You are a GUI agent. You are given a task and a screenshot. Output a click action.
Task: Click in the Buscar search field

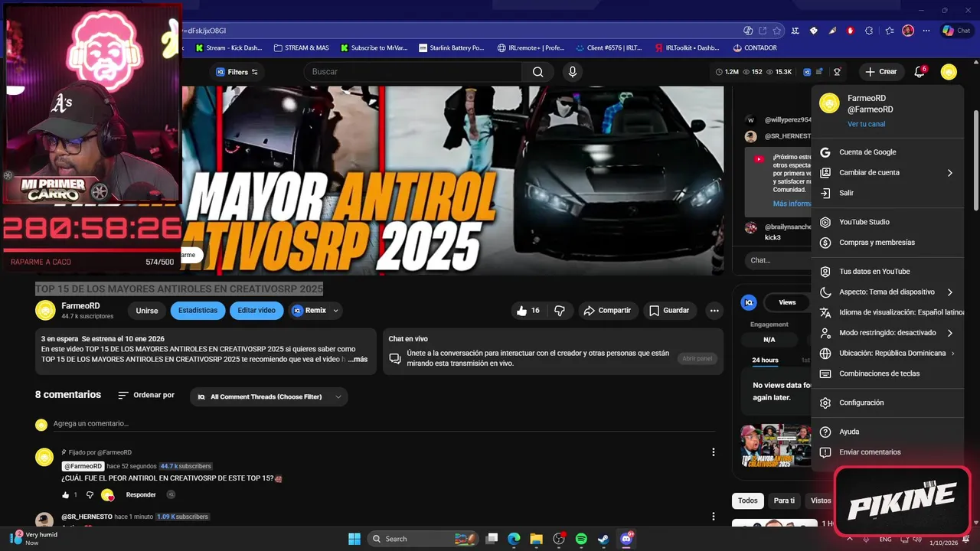coord(413,72)
